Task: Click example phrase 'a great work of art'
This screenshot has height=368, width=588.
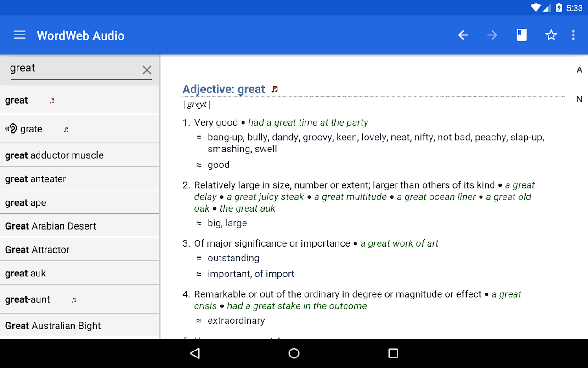Action: coord(400,243)
